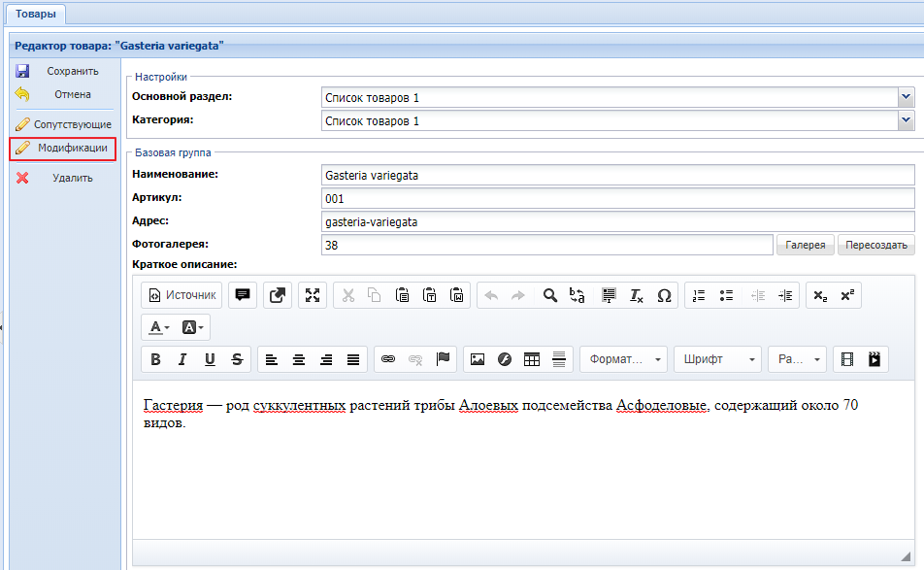Viewport: 924px width, 570px height.
Task: Center align the text
Action: coord(299,359)
